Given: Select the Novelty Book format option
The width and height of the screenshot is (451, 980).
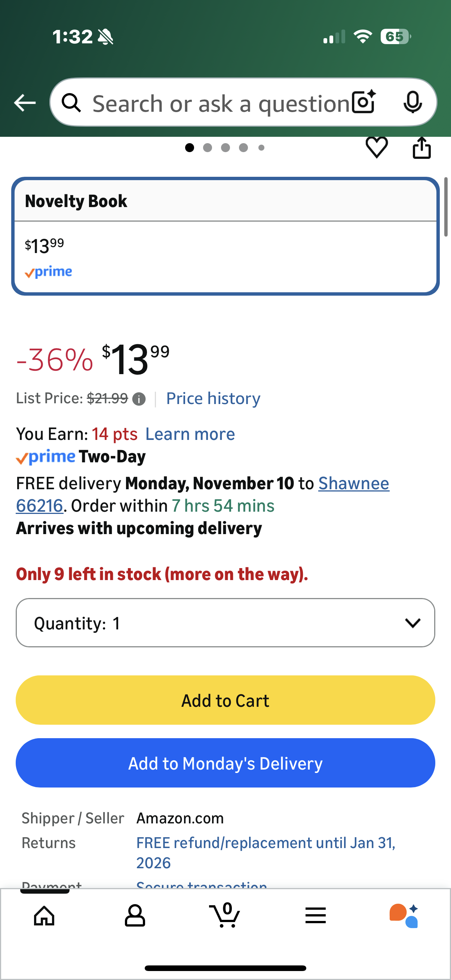Looking at the screenshot, I should coord(225,236).
